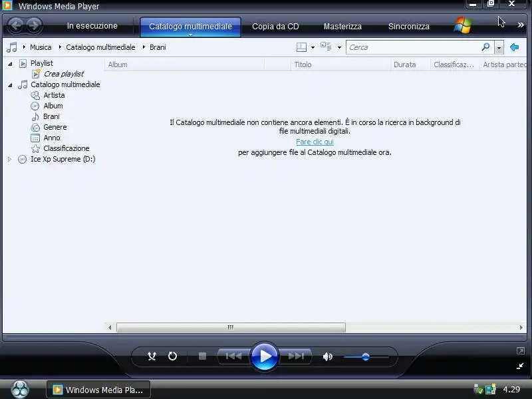The width and height of the screenshot is (532, 399).
Task: Click the Windows Media Player title bar icon
Action: tap(7, 5)
